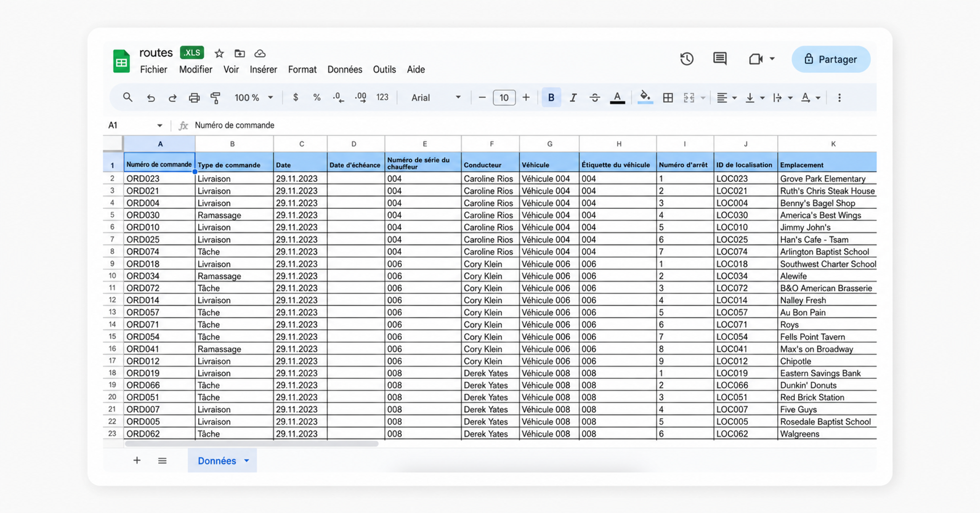Open the borders tool
980x513 pixels.
[668, 97]
